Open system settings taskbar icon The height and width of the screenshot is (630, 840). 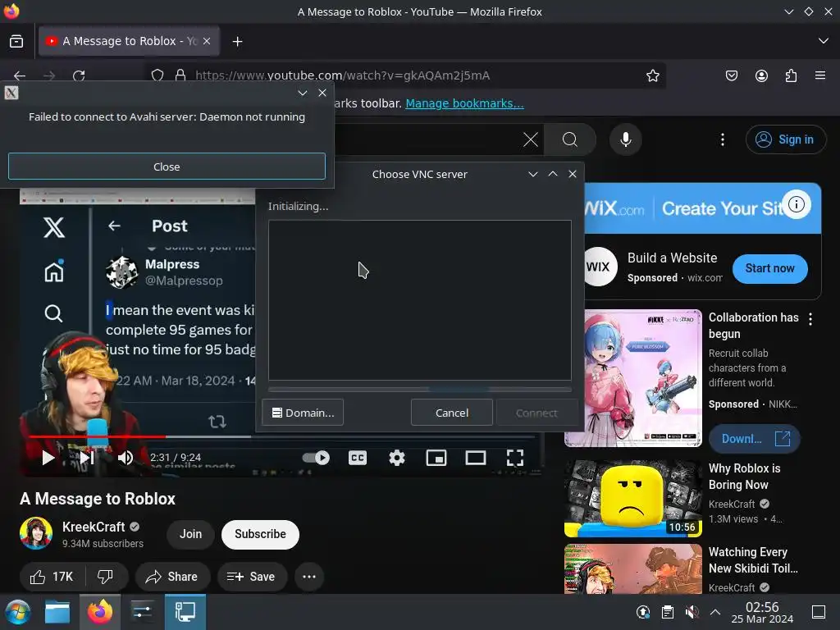(142, 612)
